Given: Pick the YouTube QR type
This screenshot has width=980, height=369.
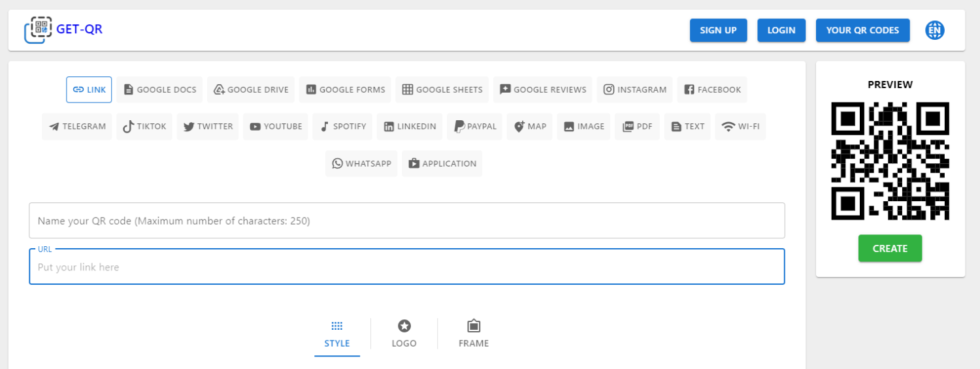Looking at the screenshot, I should [x=276, y=127].
